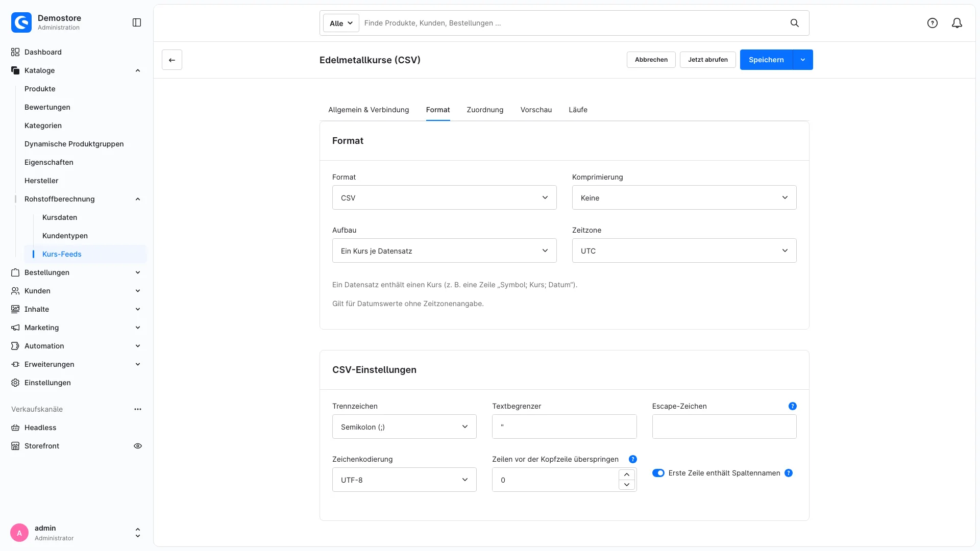Viewport: 980px width, 551px height.
Task: Click the Kataloge icon in sidebar
Action: (x=15, y=70)
